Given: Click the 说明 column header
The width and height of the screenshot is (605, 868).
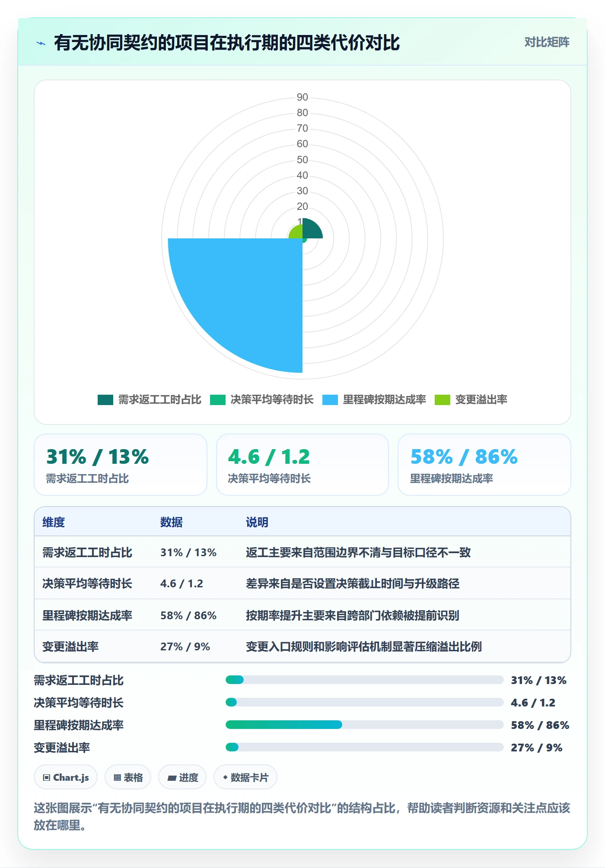Looking at the screenshot, I should coord(257,523).
